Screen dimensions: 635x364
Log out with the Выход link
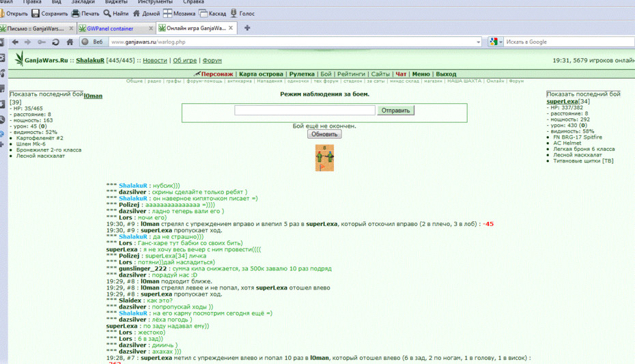point(446,74)
